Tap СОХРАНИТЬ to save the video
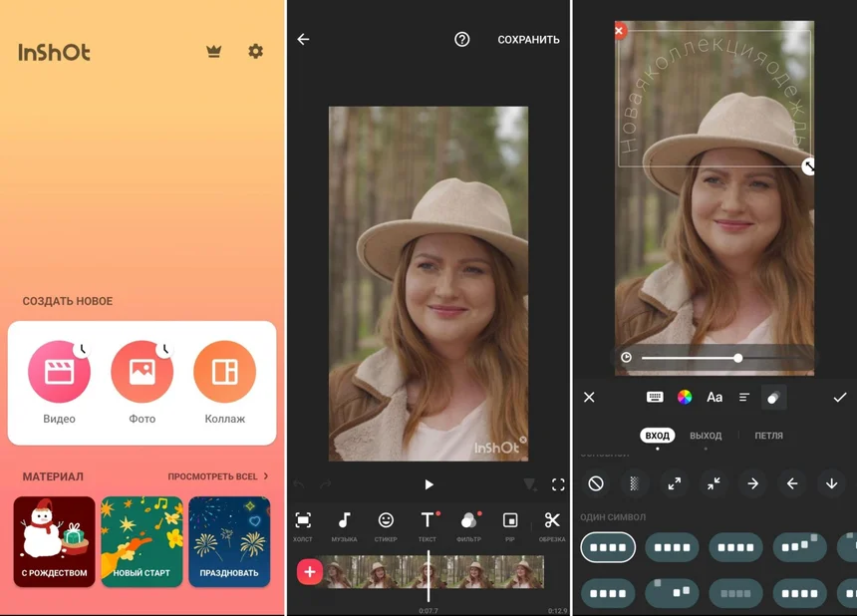 (x=528, y=39)
